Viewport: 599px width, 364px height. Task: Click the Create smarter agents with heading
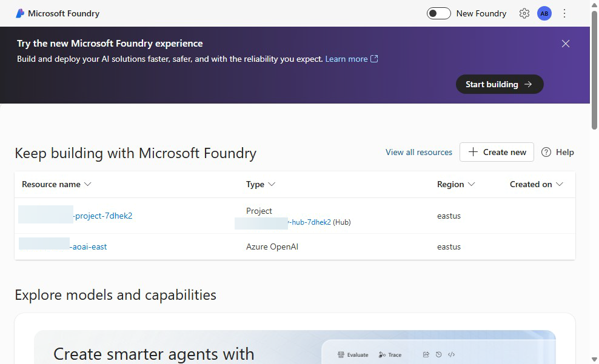153,354
